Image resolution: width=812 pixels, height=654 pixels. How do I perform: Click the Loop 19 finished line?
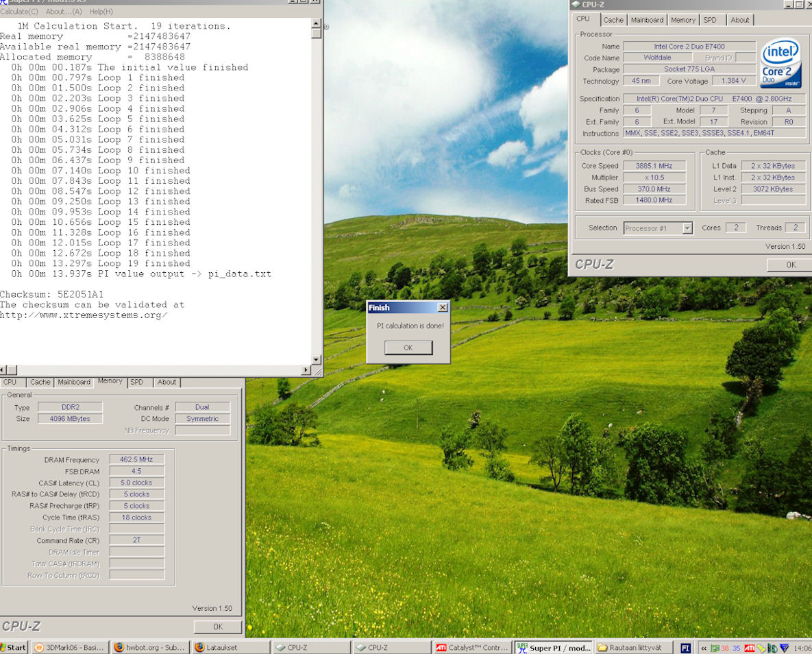(101, 263)
